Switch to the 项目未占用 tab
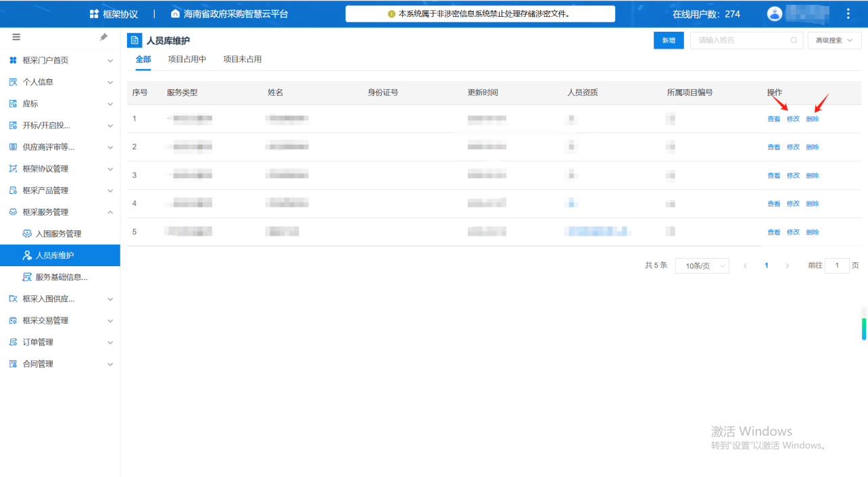 (x=243, y=59)
